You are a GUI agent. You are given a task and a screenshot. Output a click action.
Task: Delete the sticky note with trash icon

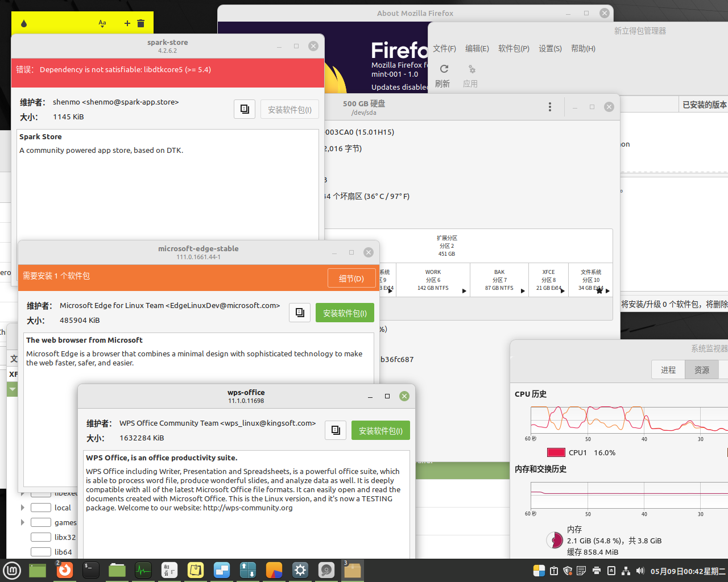(x=141, y=23)
